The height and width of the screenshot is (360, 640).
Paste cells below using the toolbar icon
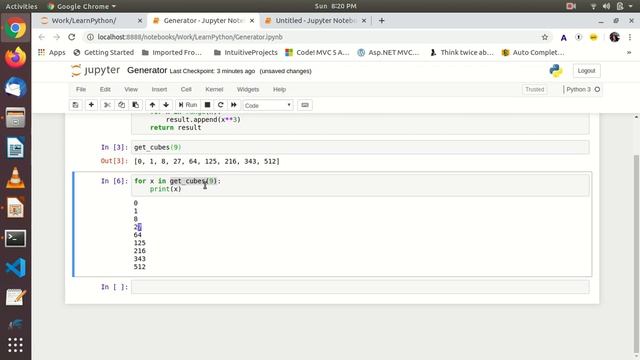135,105
